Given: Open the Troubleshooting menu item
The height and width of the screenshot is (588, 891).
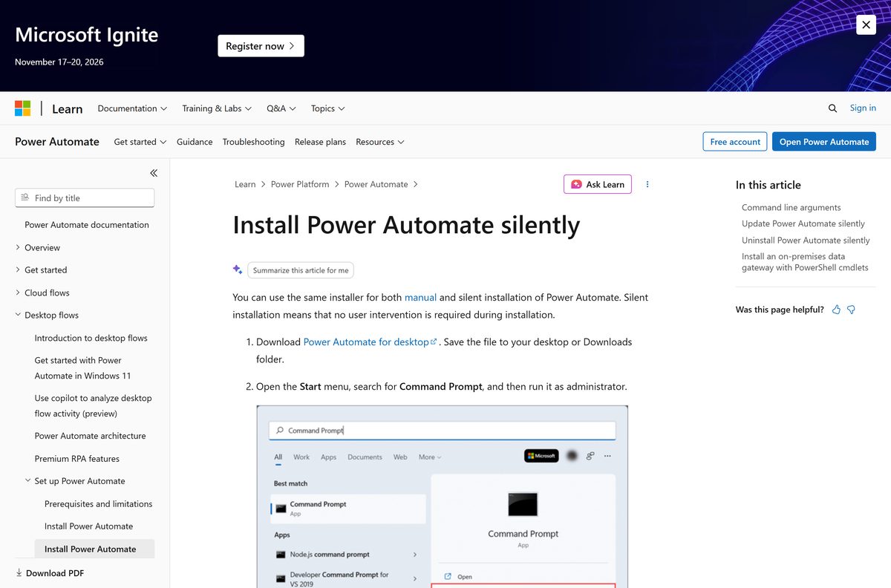Looking at the screenshot, I should pos(253,142).
